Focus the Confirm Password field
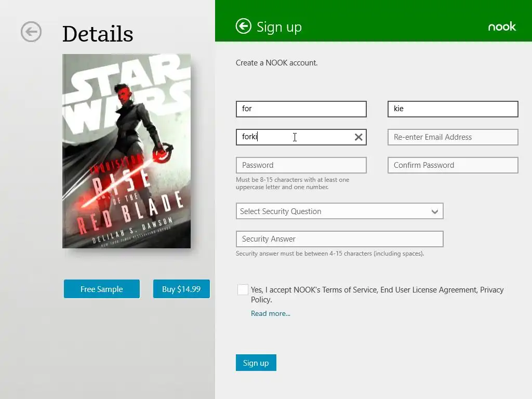 [x=453, y=165]
